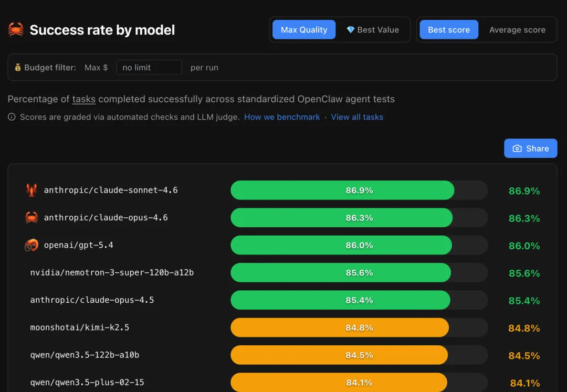Click the orange 84.5% score at row end
This screenshot has height=392, width=567.
[524, 355]
